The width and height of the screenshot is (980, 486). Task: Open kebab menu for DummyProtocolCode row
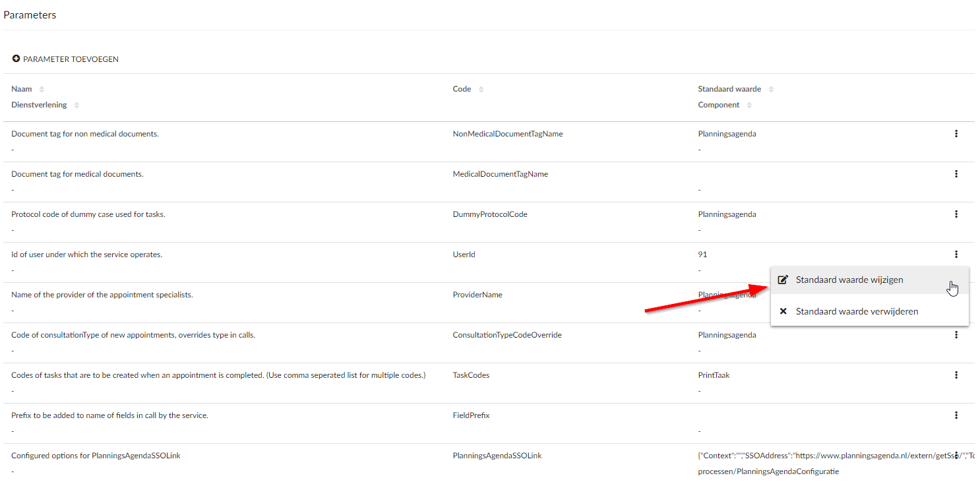956,214
